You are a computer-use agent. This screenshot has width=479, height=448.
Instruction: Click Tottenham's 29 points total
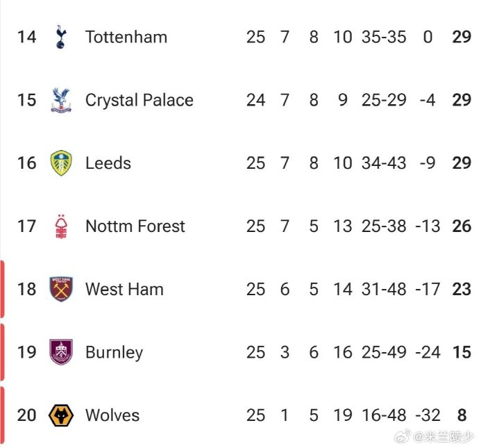point(462,37)
